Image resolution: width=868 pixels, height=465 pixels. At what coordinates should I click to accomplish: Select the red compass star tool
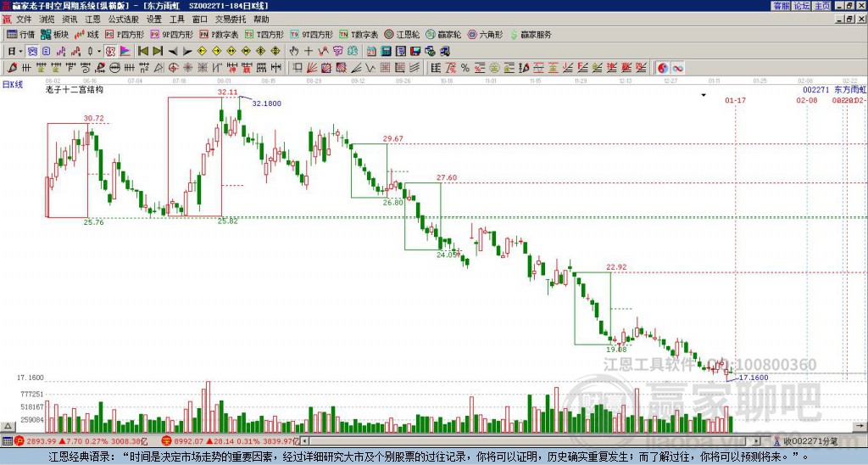[x=187, y=68]
